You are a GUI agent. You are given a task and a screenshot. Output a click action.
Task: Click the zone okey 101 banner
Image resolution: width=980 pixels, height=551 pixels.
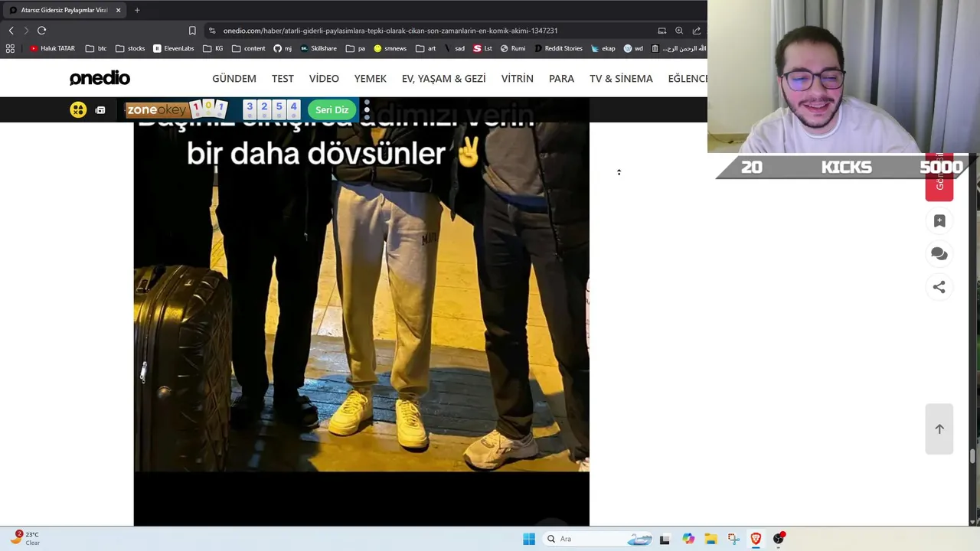[x=178, y=109]
